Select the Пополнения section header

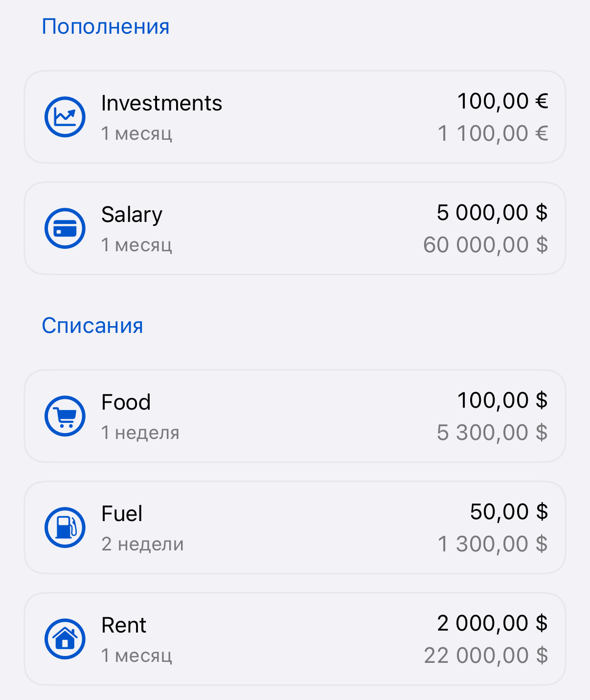click(x=106, y=26)
